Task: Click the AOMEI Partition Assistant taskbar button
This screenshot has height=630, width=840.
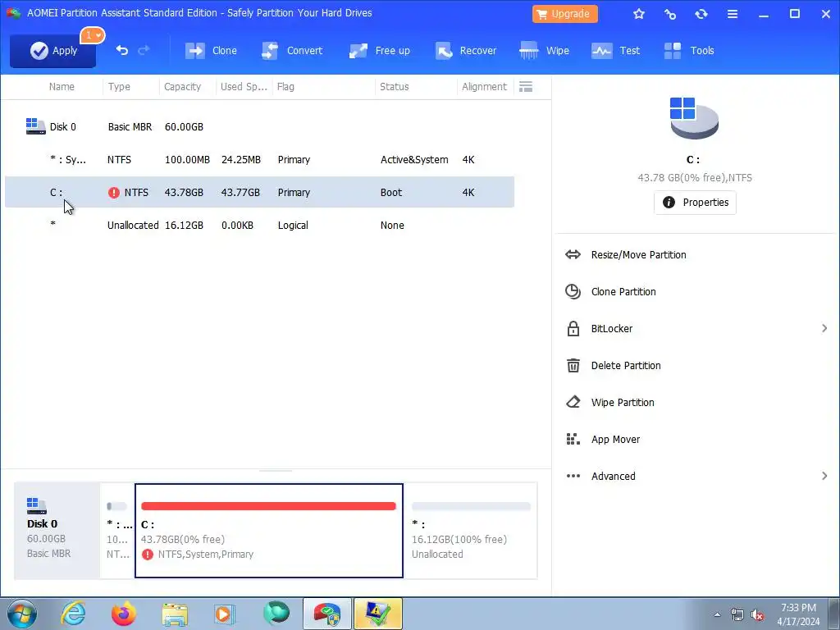Action: point(326,614)
